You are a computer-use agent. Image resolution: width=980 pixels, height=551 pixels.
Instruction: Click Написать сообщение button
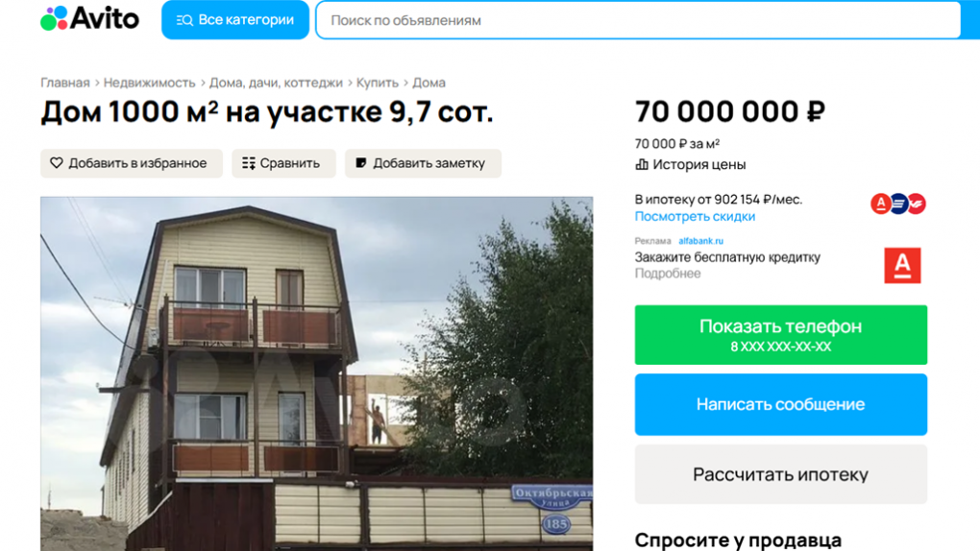pos(780,404)
